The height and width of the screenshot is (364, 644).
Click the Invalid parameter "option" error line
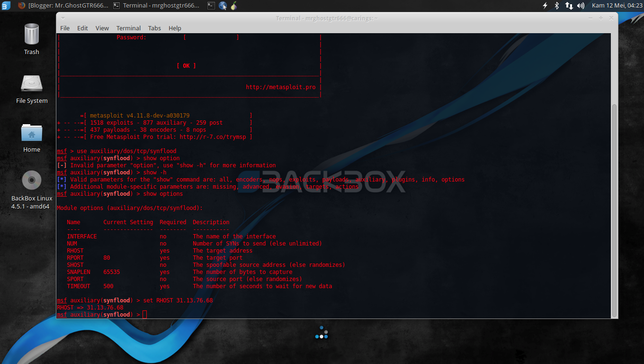166,165
